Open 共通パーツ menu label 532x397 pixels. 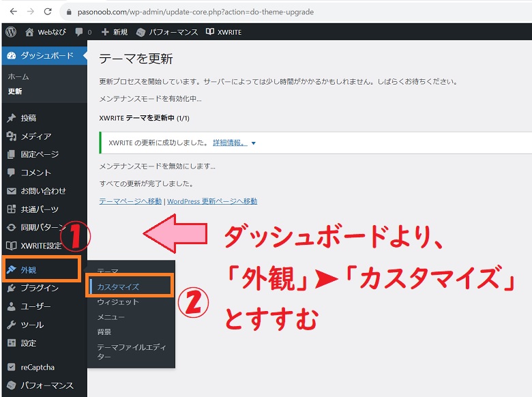click(40, 209)
